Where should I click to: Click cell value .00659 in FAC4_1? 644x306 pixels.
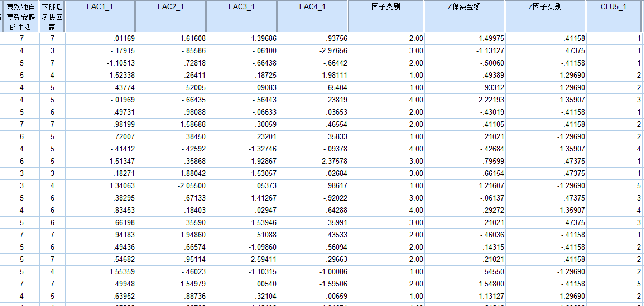click(313, 296)
